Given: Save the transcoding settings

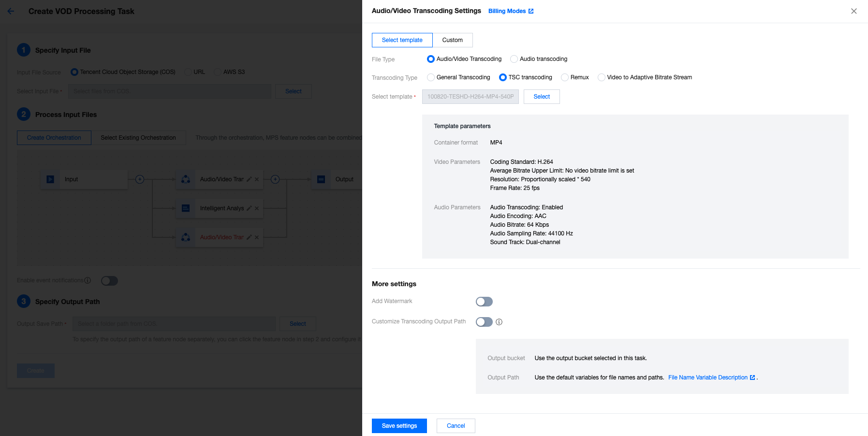Looking at the screenshot, I should click(x=399, y=426).
